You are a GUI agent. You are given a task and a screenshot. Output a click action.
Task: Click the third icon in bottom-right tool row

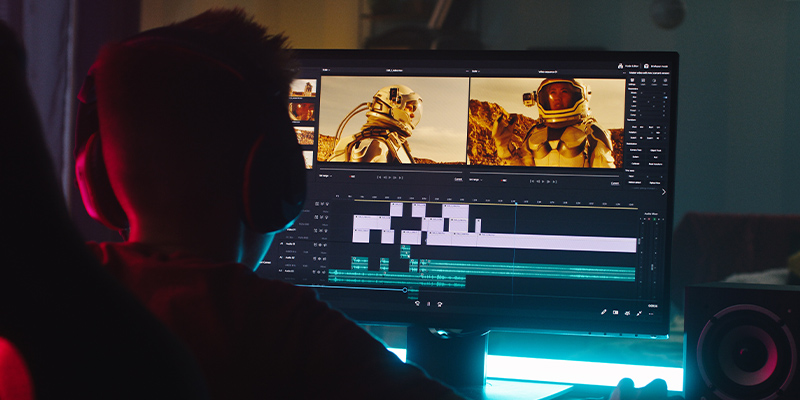pos(628,313)
